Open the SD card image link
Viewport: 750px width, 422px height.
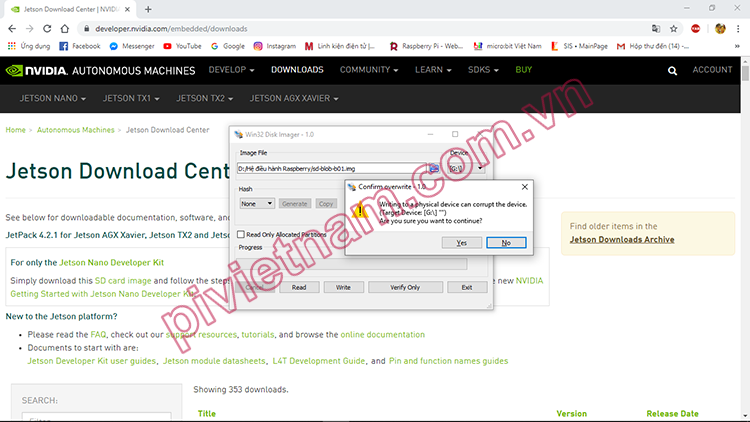pyautogui.click(x=123, y=281)
